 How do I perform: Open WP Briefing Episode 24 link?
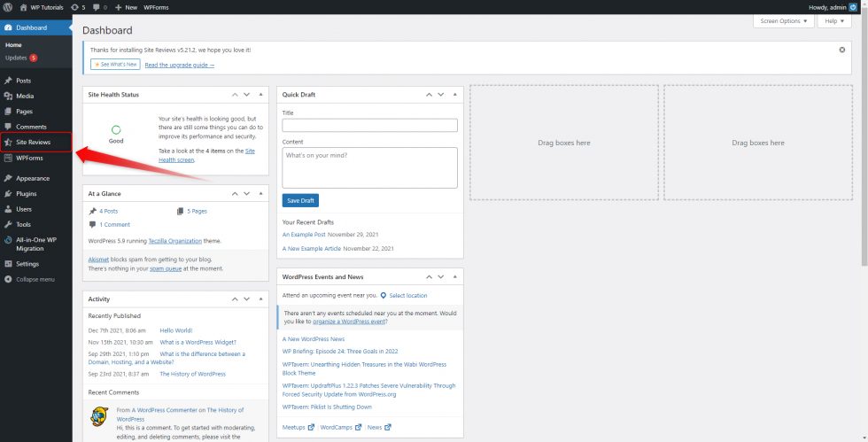pyautogui.click(x=340, y=351)
